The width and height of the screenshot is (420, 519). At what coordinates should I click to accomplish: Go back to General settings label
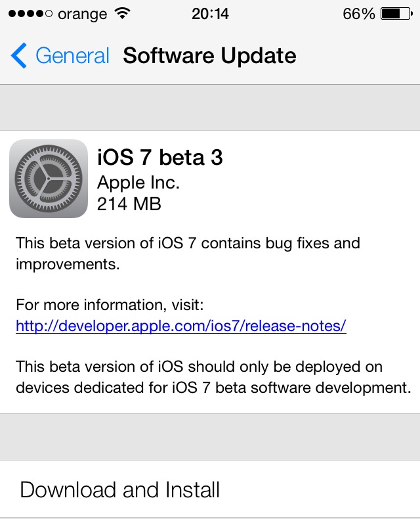click(72, 56)
